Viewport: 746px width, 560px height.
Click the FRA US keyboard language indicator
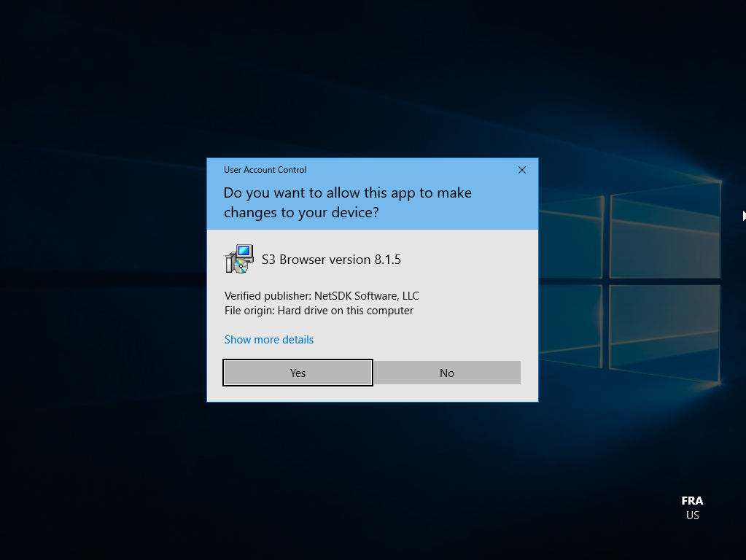(692, 507)
